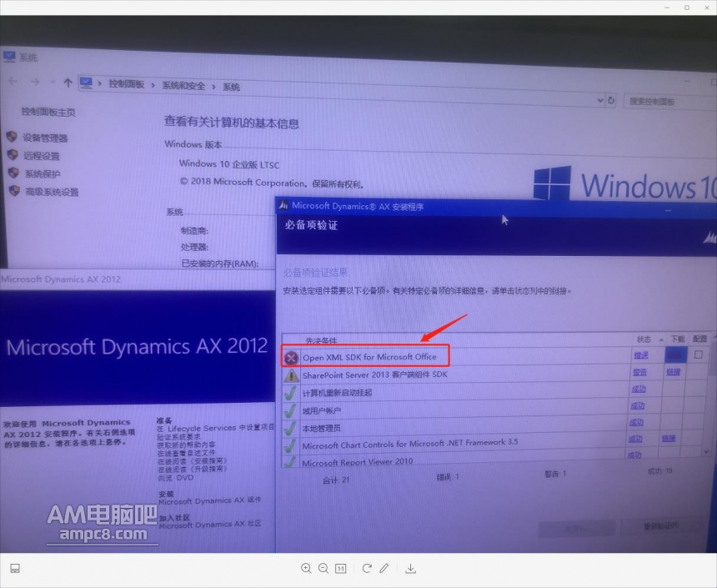
Task: Expand the chevron before 控制面板 breadcrumb
Action: [x=99, y=83]
